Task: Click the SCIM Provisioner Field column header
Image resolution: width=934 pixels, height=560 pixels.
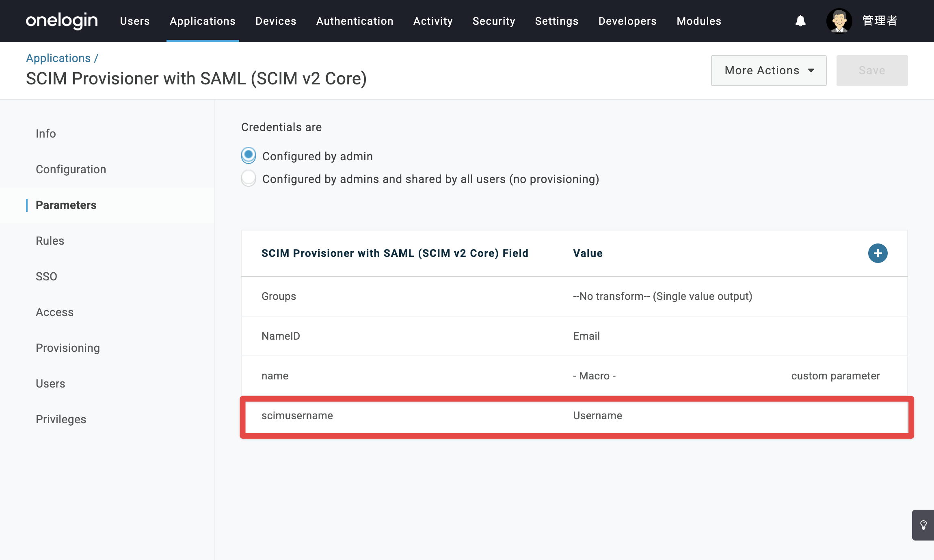Action: [395, 253]
